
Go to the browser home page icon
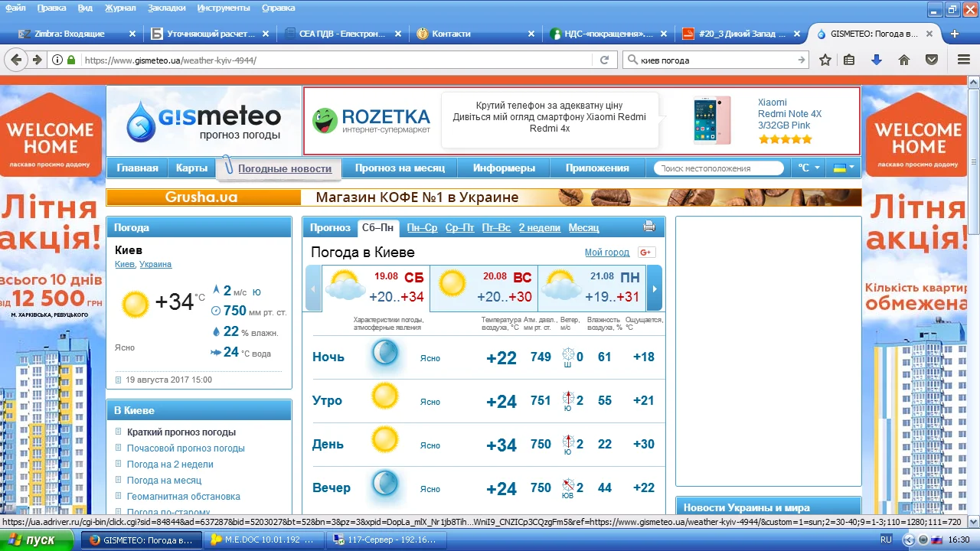coord(904,60)
